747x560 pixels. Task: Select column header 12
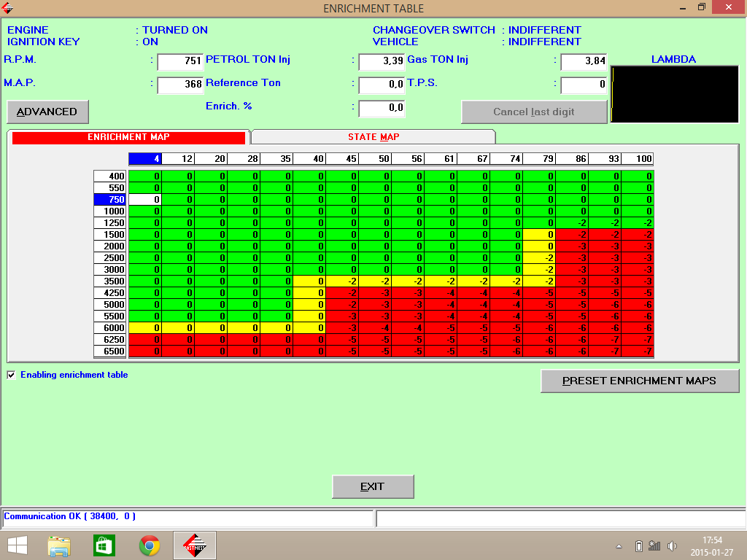tap(178, 158)
